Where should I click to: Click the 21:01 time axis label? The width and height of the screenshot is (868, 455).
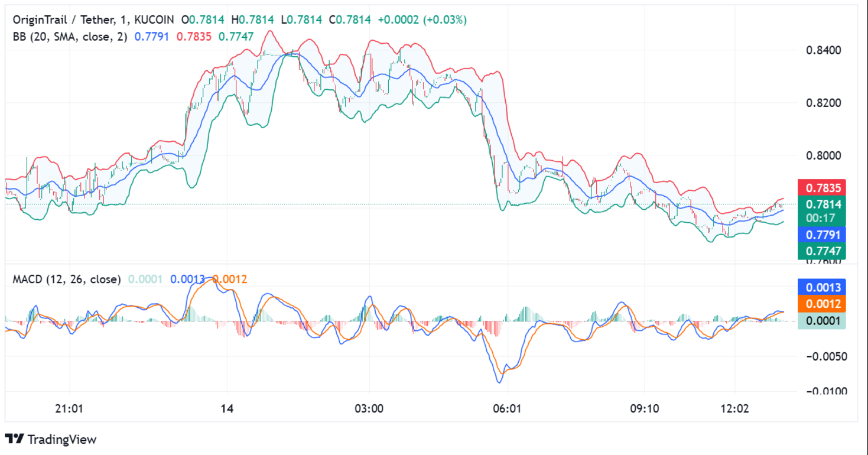pyautogui.click(x=69, y=408)
